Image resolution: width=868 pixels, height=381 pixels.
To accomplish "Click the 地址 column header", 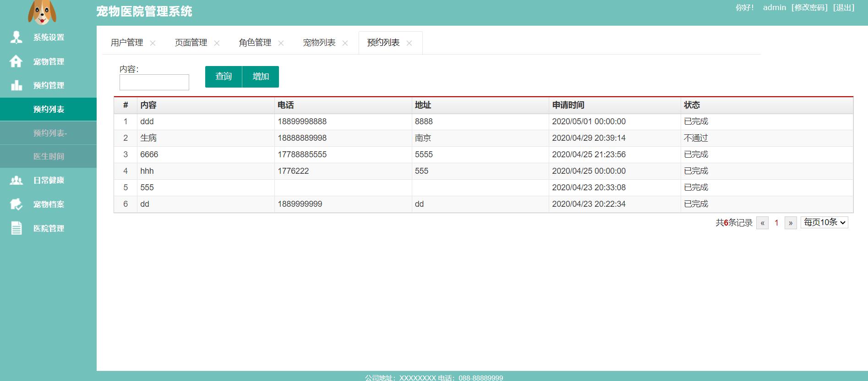I will pos(480,105).
